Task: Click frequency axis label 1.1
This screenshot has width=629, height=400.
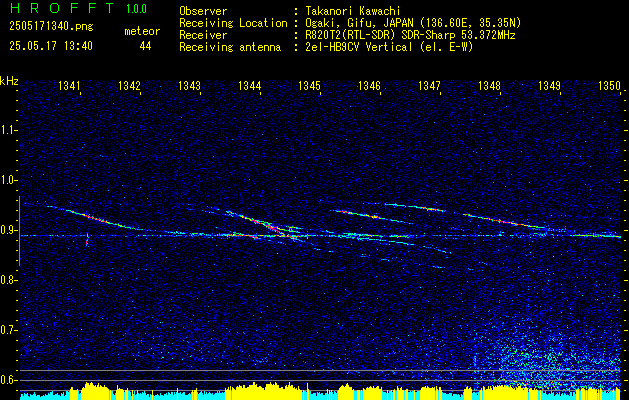Action: (8, 130)
